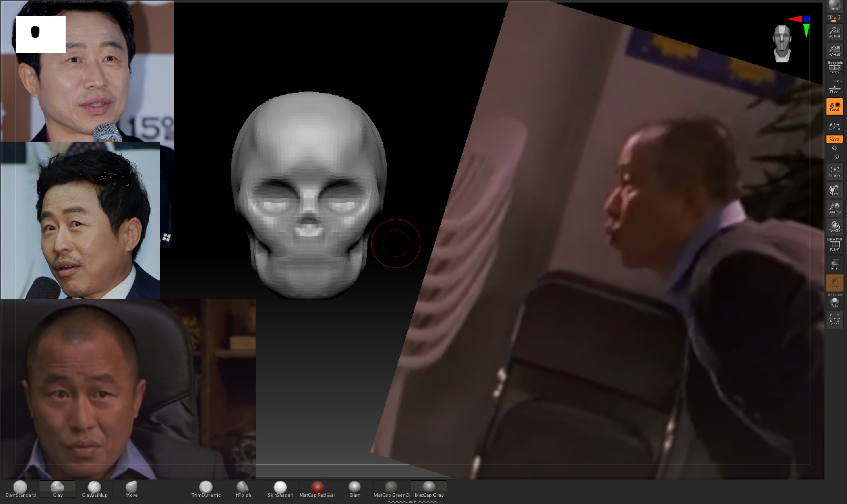
Task: Click the BPR render button
Action: click(x=835, y=6)
